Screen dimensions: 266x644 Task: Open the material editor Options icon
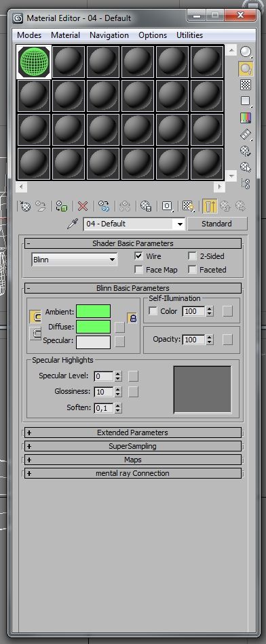pyautogui.click(x=246, y=150)
